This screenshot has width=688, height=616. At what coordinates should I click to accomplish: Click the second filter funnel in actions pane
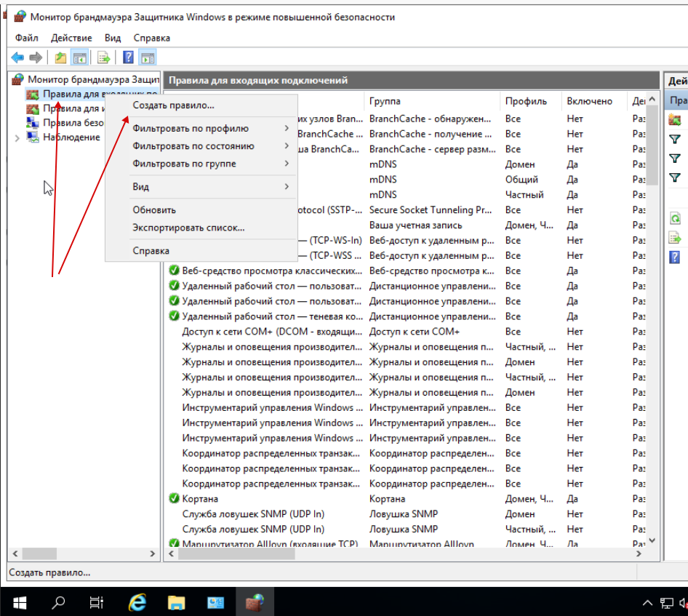(x=675, y=159)
